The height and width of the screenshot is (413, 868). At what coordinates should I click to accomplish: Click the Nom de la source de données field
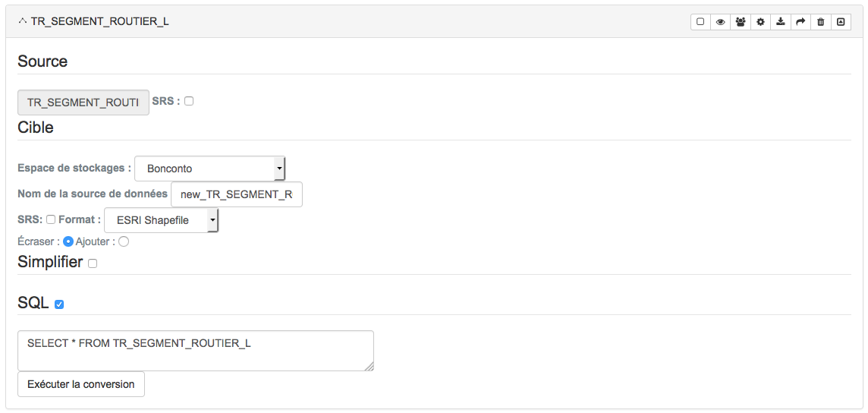237,194
